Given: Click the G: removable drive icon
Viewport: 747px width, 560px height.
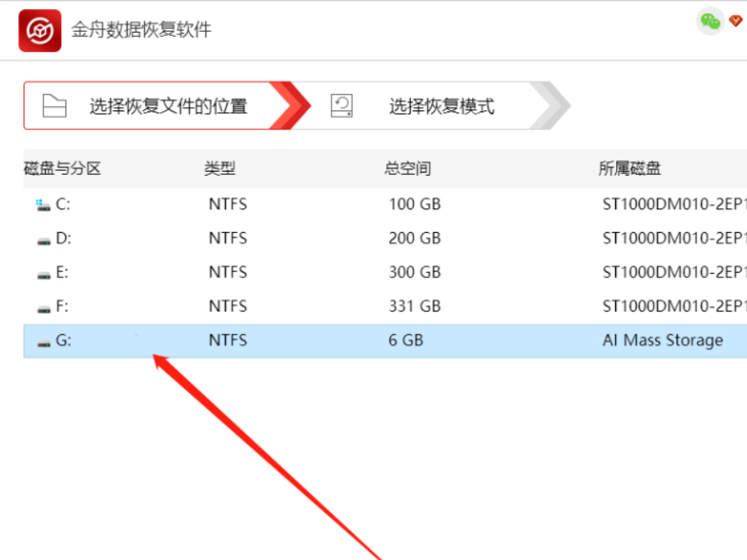Looking at the screenshot, I should 44,343.
